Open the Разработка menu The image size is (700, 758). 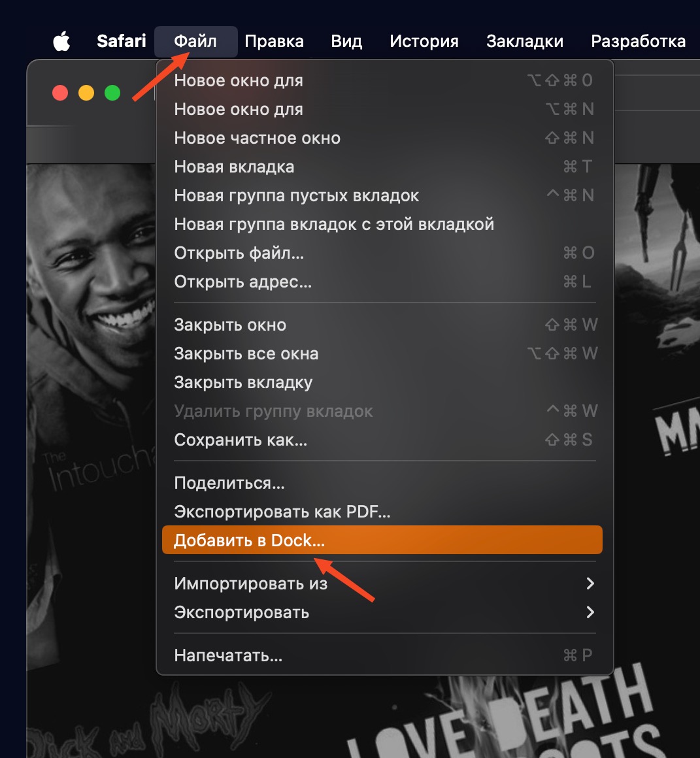[x=638, y=41]
